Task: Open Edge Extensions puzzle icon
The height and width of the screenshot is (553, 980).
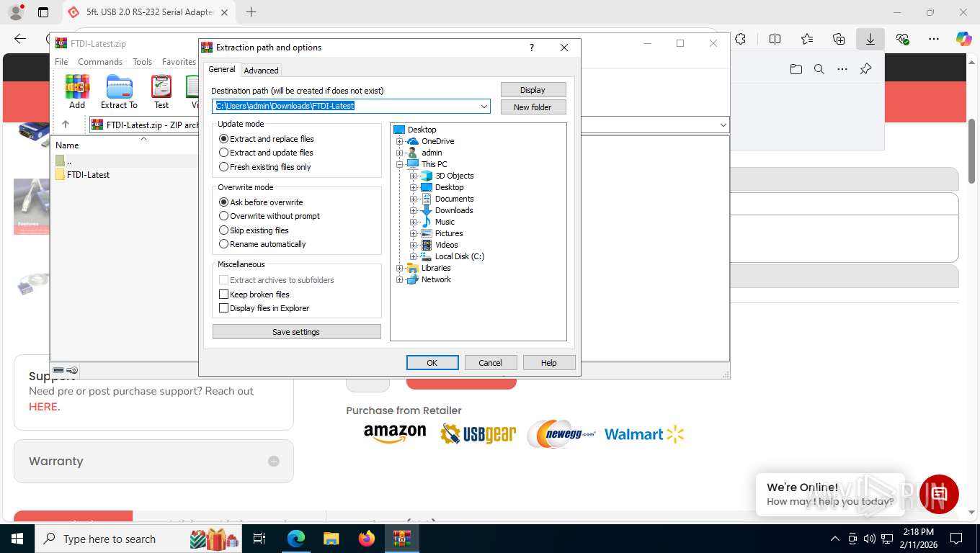Action: tap(740, 39)
